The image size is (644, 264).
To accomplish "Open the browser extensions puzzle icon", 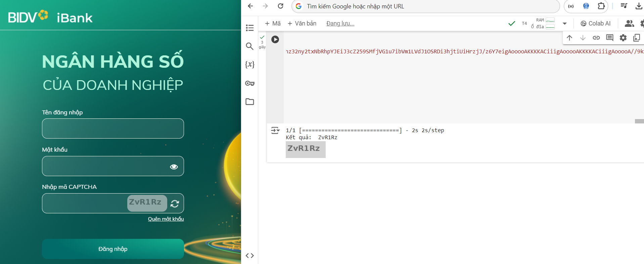I will click(601, 6).
